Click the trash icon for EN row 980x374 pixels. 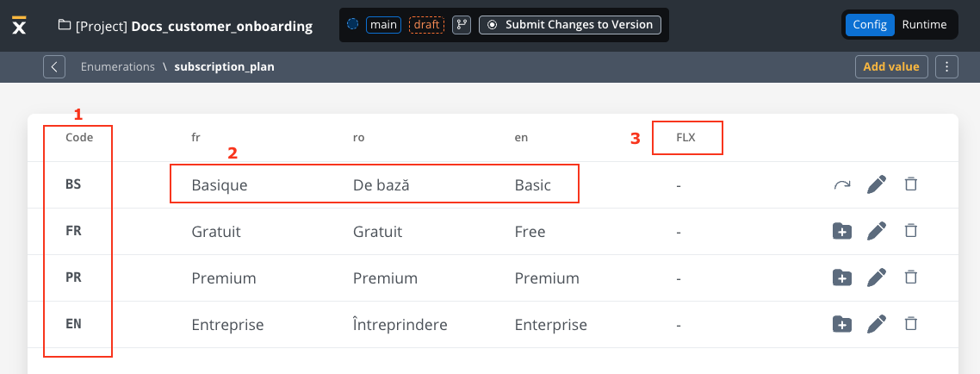click(x=911, y=323)
